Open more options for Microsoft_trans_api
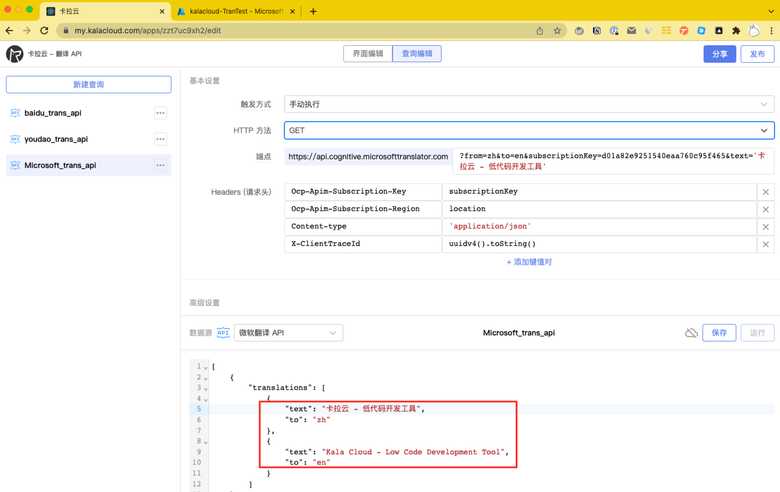This screenshot has width=780, height=492. click(160, 165)
